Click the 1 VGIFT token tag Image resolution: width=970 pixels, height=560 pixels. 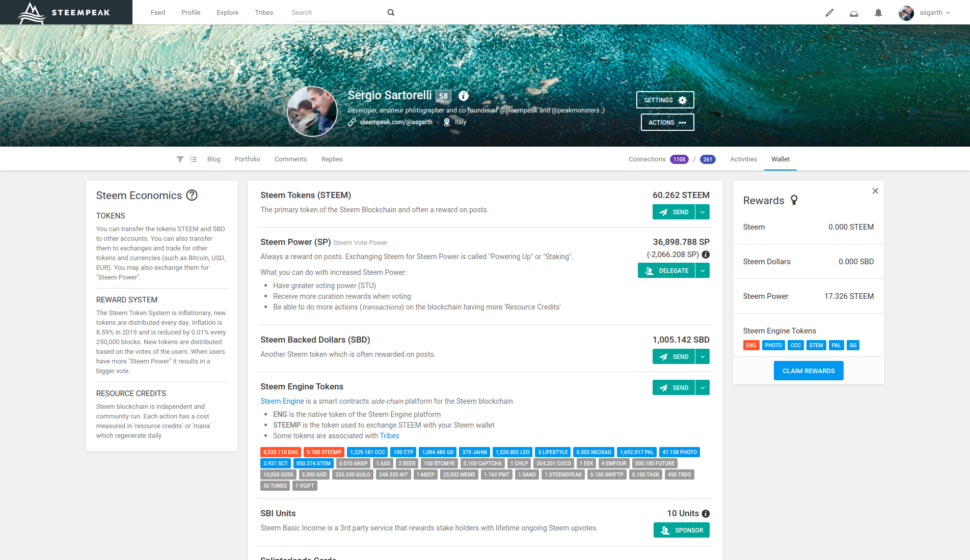point(305,486)
